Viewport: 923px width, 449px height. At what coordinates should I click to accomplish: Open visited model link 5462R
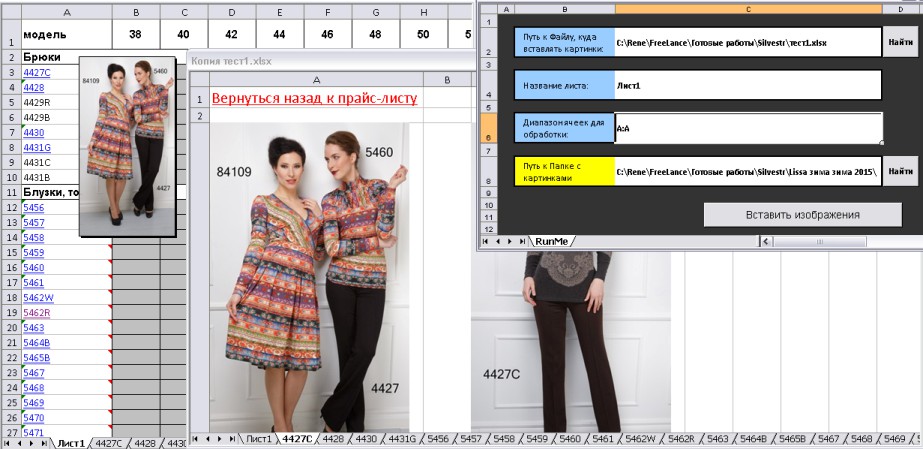[x=36, y=312]
